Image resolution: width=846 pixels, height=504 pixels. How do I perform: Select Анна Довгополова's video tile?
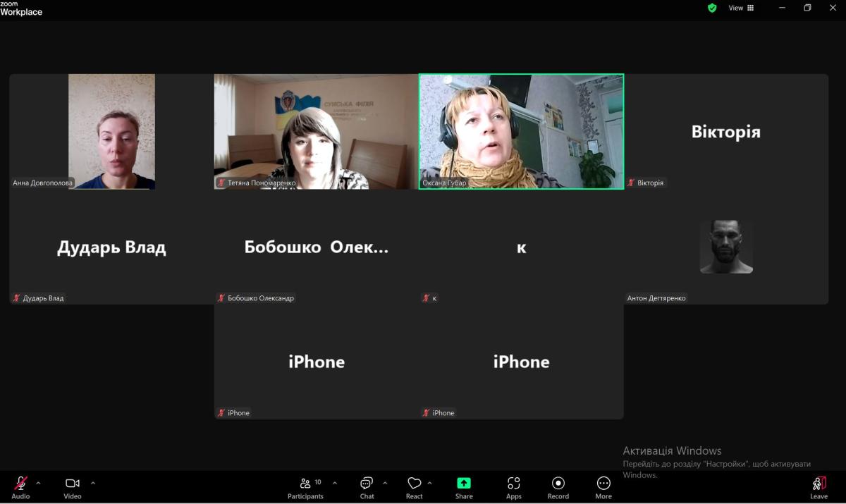point(111,131)
